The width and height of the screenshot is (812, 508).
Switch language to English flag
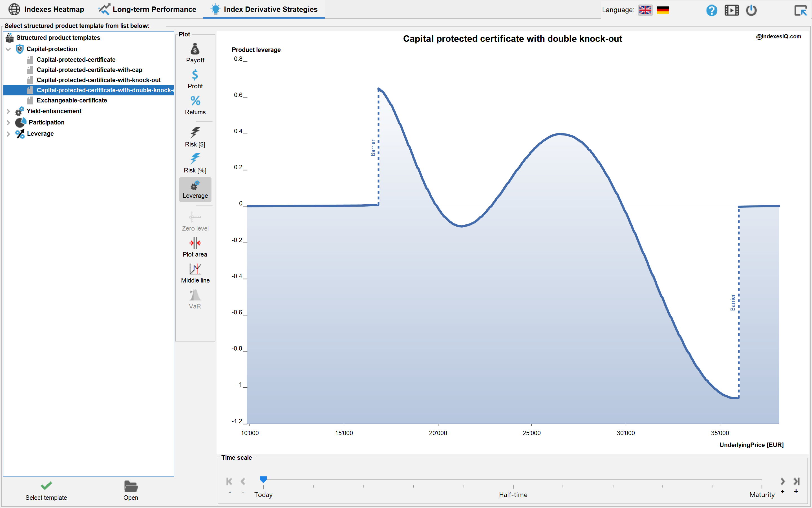[x=645, y=10]
